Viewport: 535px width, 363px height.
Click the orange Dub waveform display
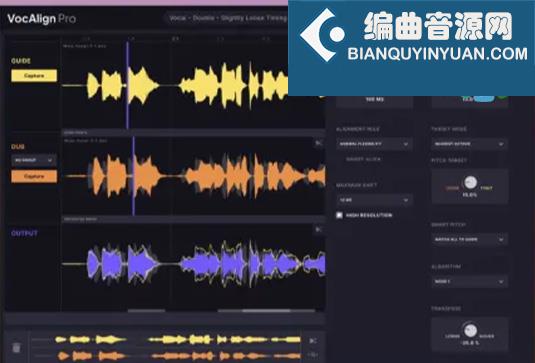[193, 176]
